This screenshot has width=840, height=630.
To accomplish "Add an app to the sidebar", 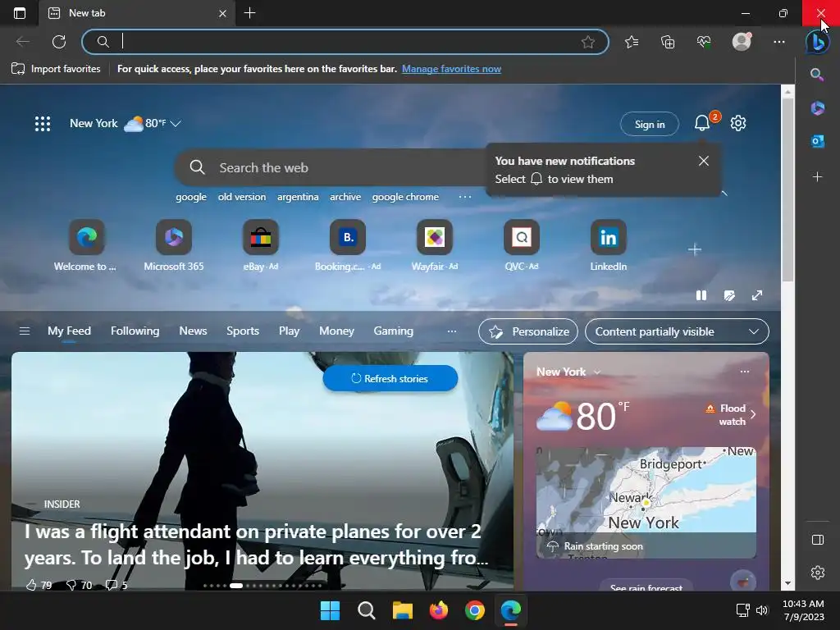I will (818, 177).
